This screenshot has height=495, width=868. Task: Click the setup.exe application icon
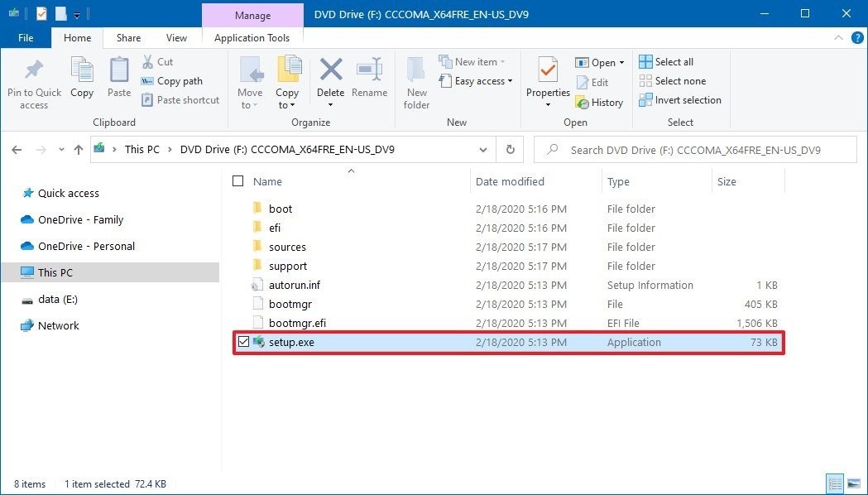tap(258, 342)
